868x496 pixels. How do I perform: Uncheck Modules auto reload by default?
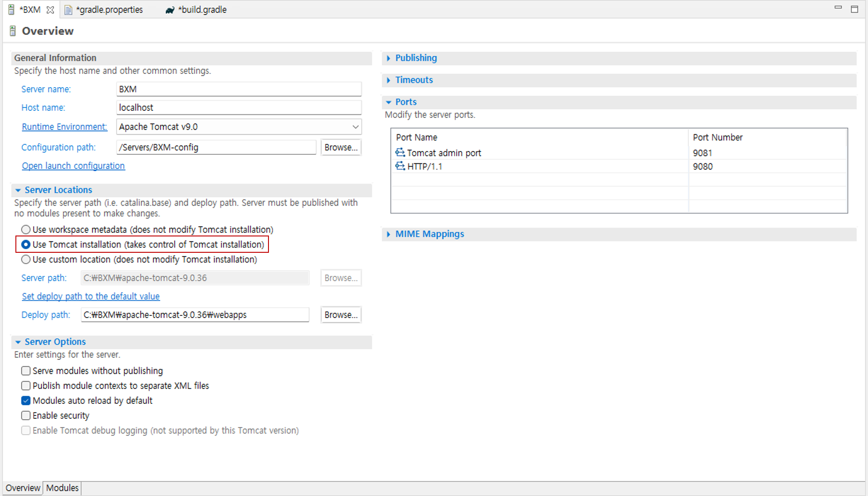(x=26, y=401)
